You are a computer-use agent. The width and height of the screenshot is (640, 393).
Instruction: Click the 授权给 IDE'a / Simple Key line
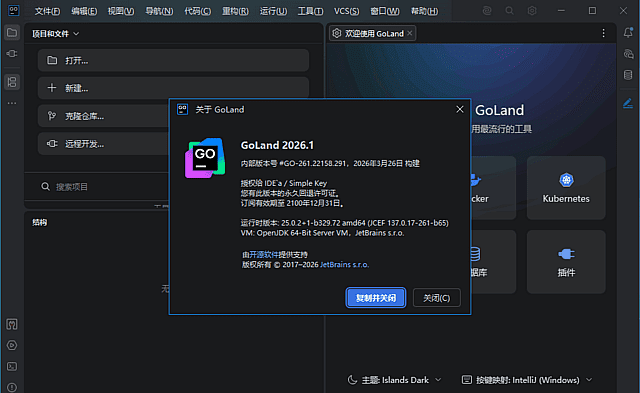(284, 183)
